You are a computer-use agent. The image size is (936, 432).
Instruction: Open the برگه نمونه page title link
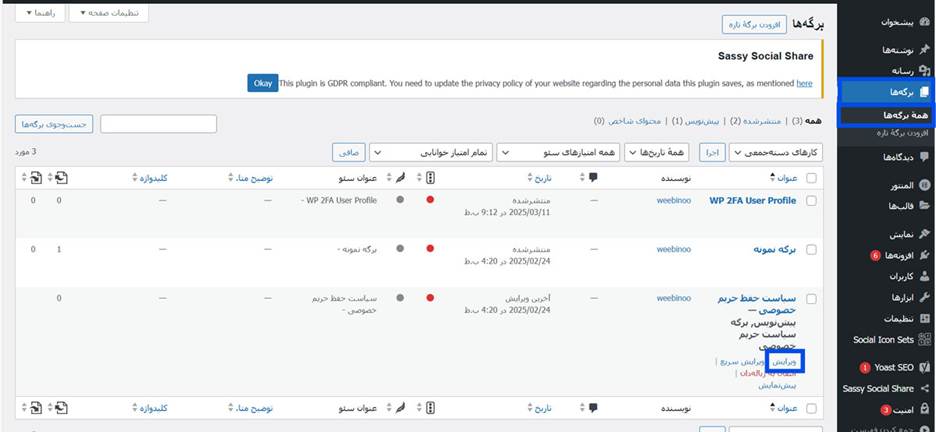coord(774,249)
